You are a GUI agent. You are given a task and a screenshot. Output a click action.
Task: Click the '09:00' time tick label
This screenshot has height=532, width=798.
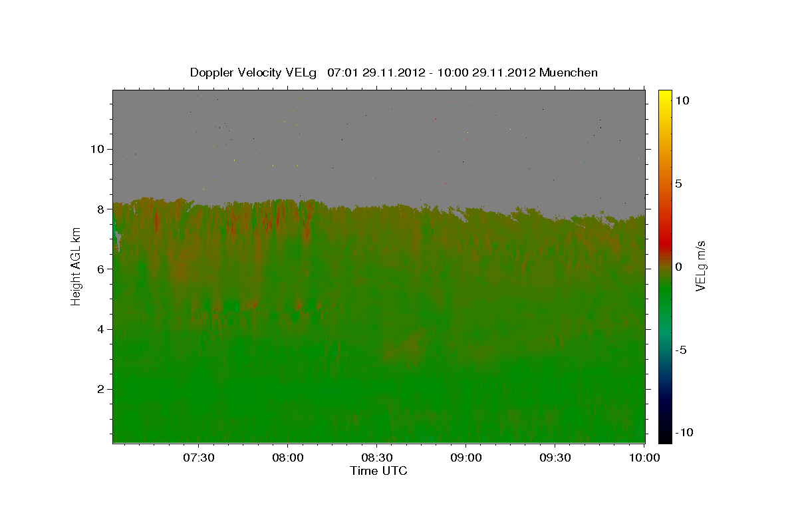pyautogui.click(x=466, y=458)
